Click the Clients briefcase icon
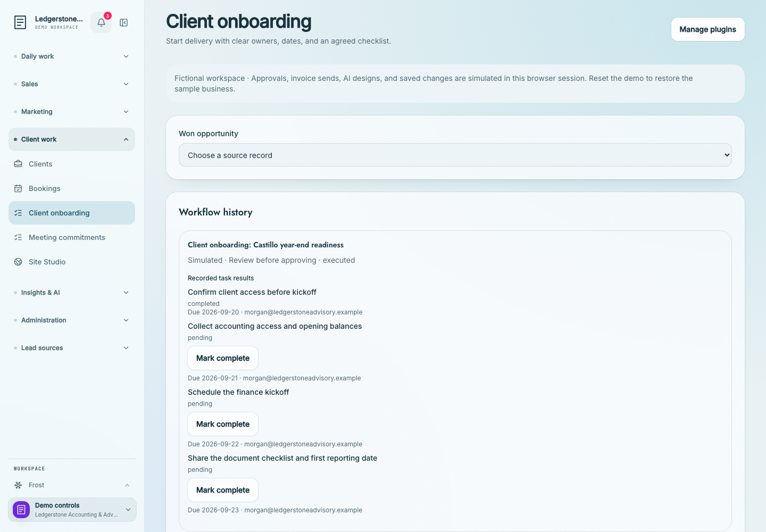 18,164
